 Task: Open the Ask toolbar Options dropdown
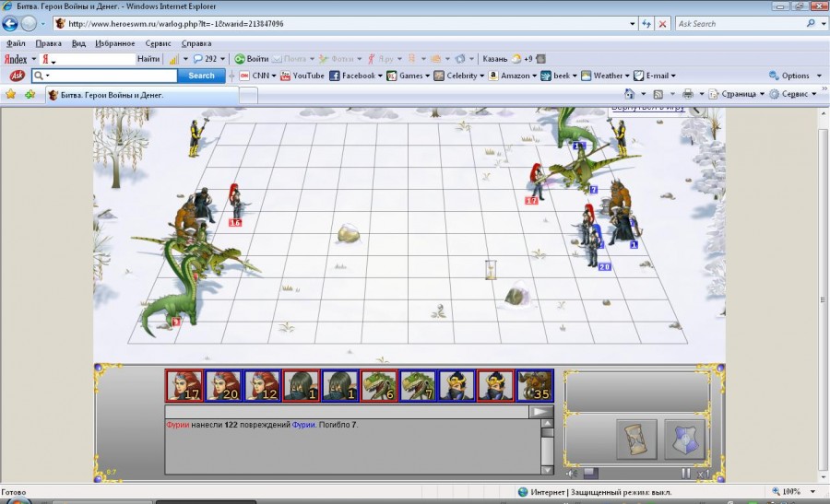point(796,76)
